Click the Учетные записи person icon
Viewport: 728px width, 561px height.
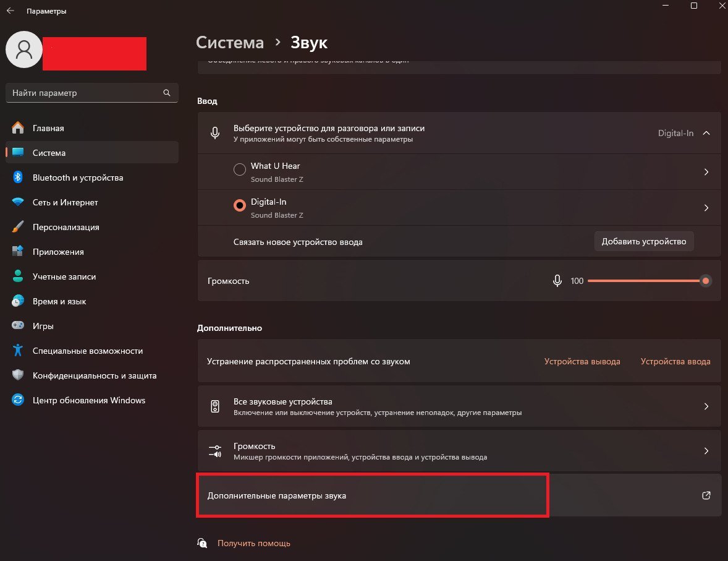18,276
